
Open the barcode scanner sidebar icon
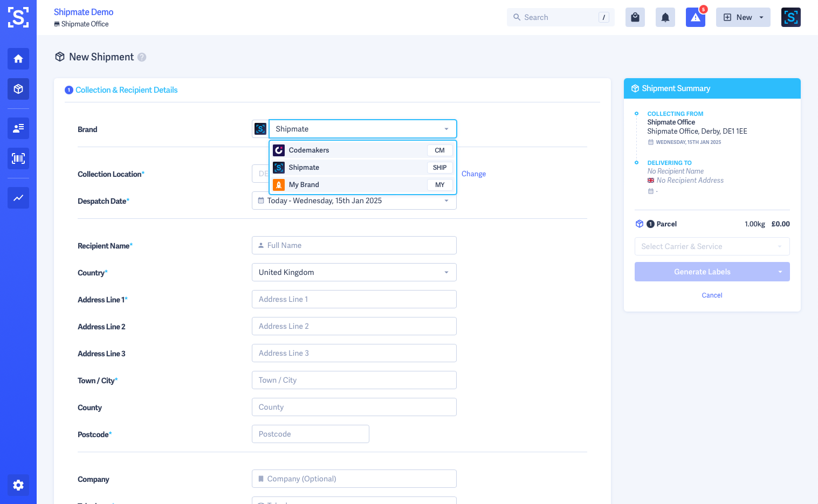click(x=18, y=158)
